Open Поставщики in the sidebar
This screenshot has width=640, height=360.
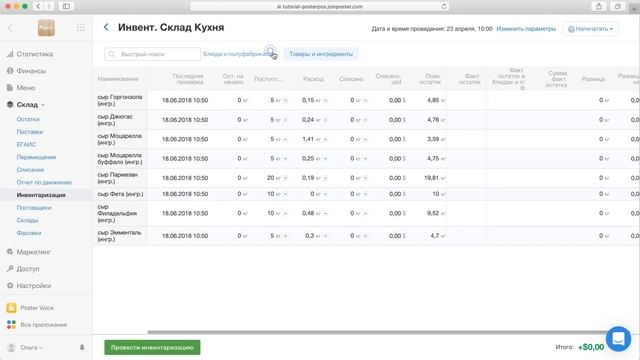pos(34,208)
